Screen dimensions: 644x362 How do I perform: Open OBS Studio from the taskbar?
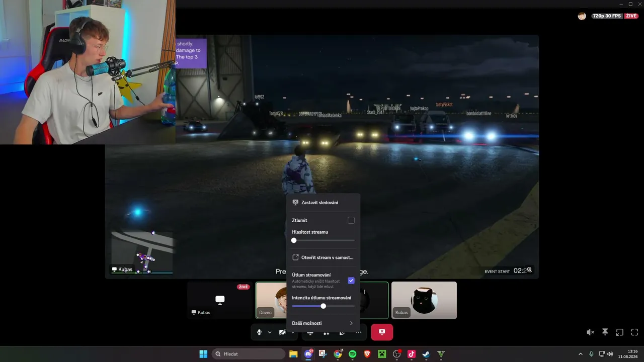tap(396, 354)
